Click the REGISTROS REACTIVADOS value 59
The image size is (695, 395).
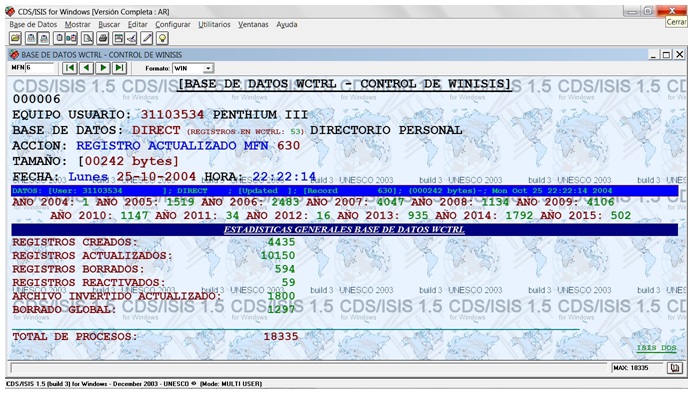(x=289, y=282)
